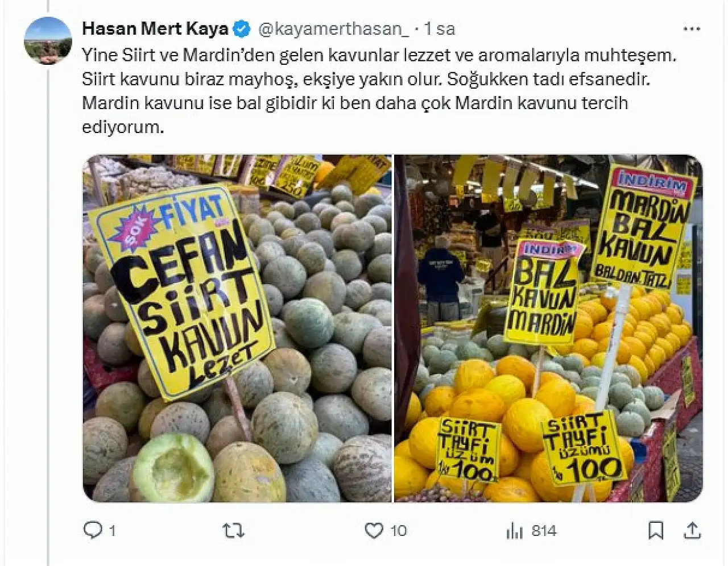
Task: Click the blue verified badge
Action: tap(242, 28)
